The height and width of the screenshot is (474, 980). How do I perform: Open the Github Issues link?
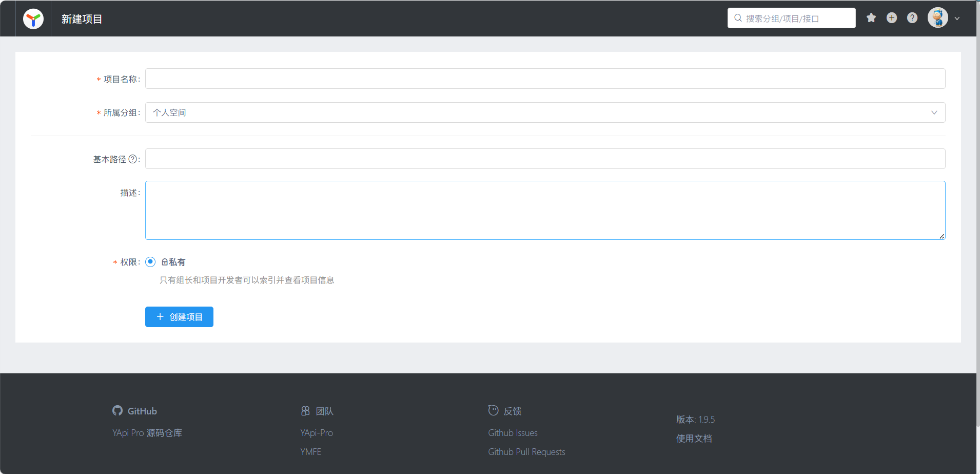(513, 433)
